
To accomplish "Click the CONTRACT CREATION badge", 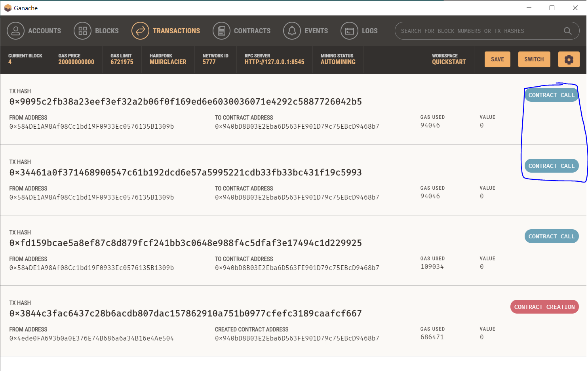I will (x=544, y=307).
